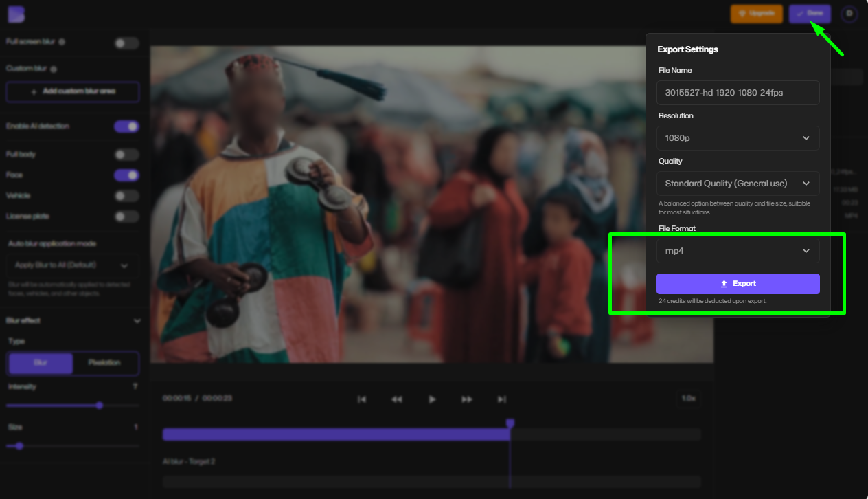Turn off the Enable AI detection switch

[126, 126]
